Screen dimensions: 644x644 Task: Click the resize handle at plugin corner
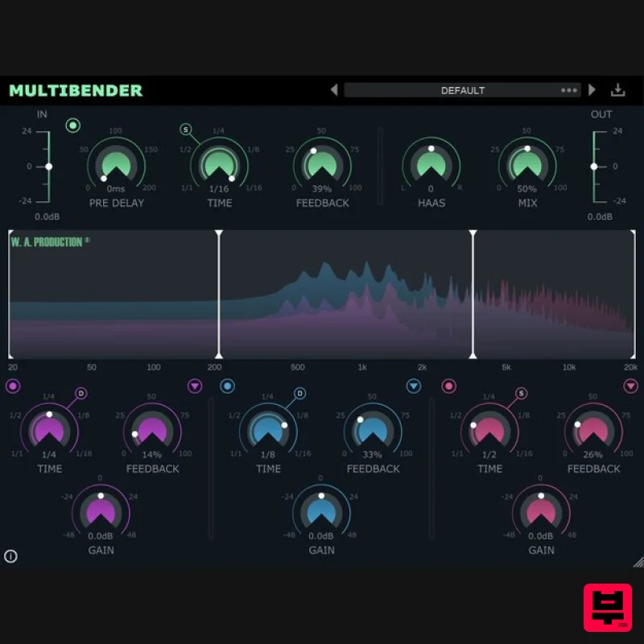click(x=638, y=562)
